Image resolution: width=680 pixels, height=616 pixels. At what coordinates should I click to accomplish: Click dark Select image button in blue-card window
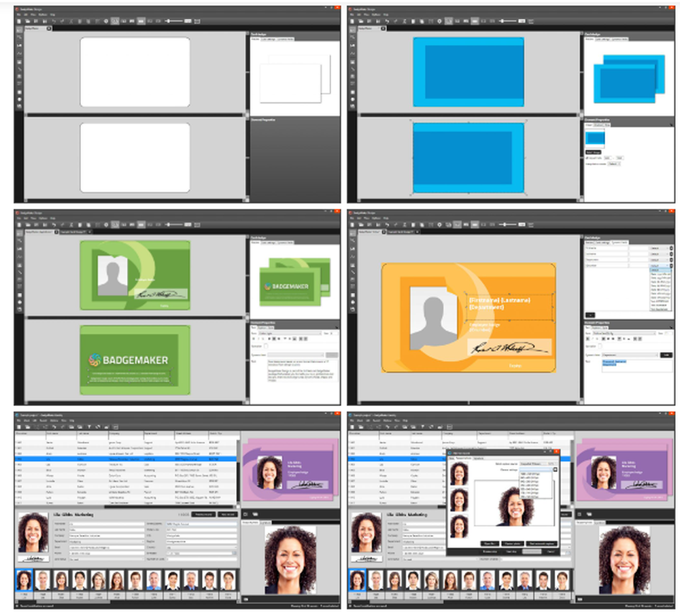[593, 152]
